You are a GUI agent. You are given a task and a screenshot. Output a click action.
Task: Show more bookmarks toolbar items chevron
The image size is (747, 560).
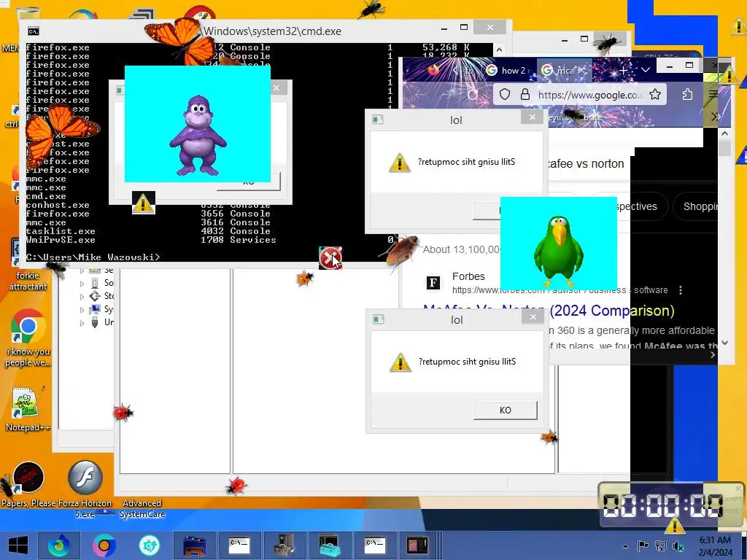click(716, 117)
